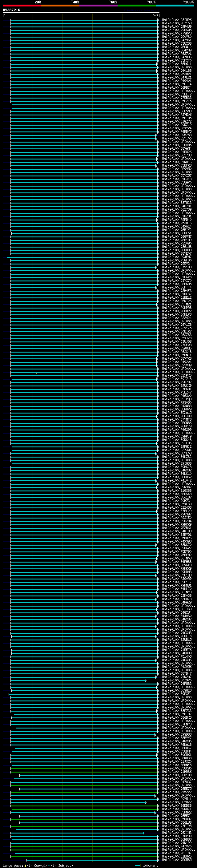The height and width of the screenshot is (868, 197).
Task: Select the UniRef100_Q8ITB7 label
Action: (176, 853)
